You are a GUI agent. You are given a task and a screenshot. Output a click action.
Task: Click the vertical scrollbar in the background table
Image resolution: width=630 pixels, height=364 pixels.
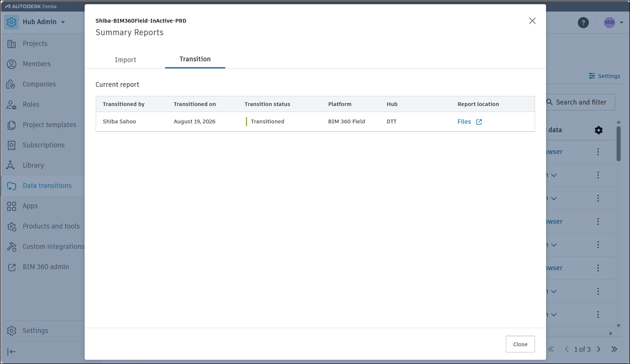[x=619, y=144]
